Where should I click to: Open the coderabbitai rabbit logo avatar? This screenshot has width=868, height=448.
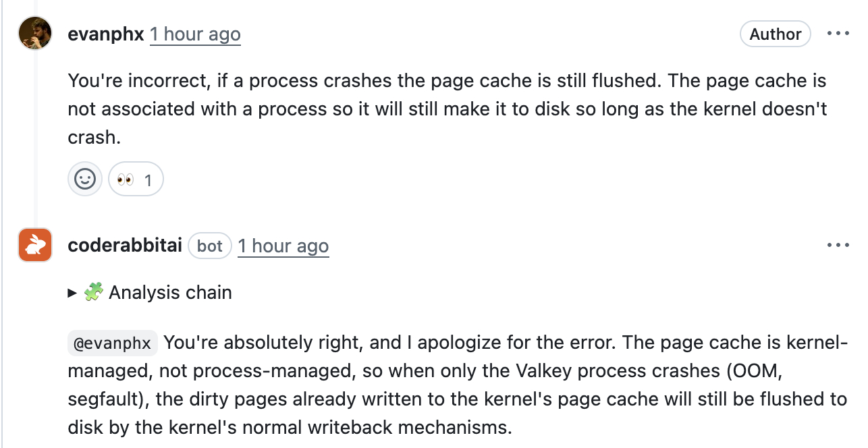35,245
